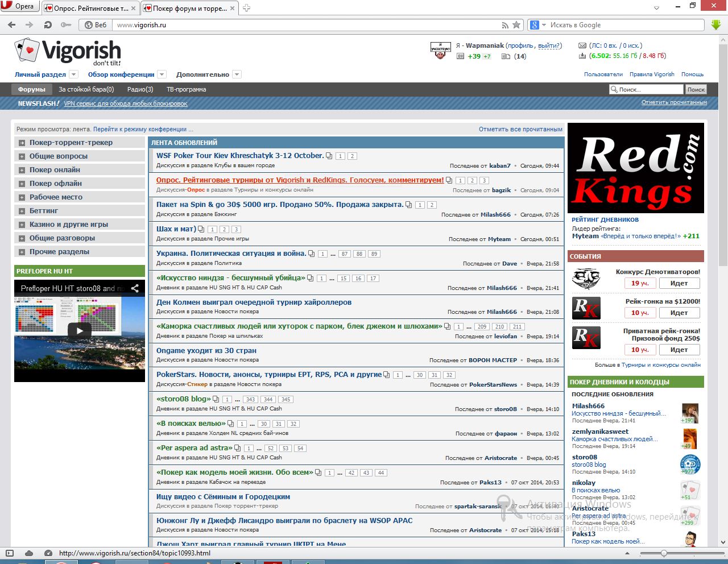This screenshot has height=564, width=728.
Task: Toggle the side panel at bottom-left corner
Action: point(9,553)
